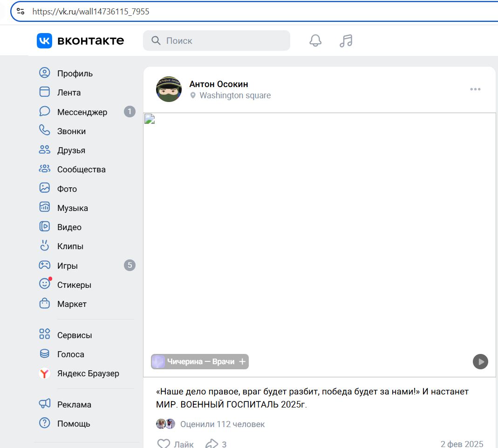Click the Маркет shopping bag icon
498x448 pixels.
(44, 304)
